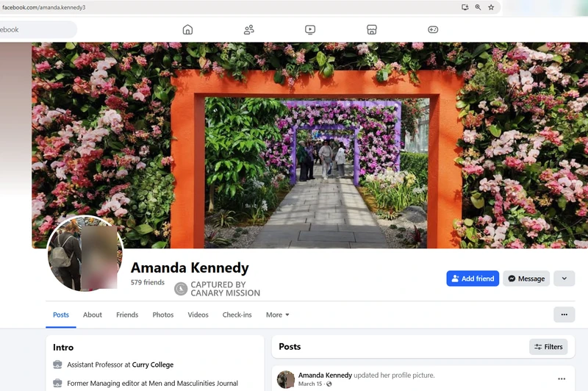Click the Message button

[526, 279]
